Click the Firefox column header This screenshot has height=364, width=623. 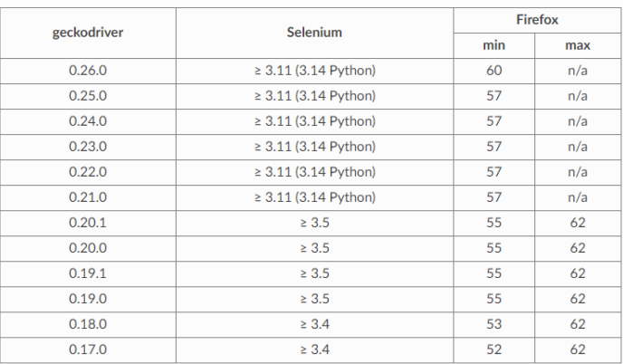tap(538, 16)
